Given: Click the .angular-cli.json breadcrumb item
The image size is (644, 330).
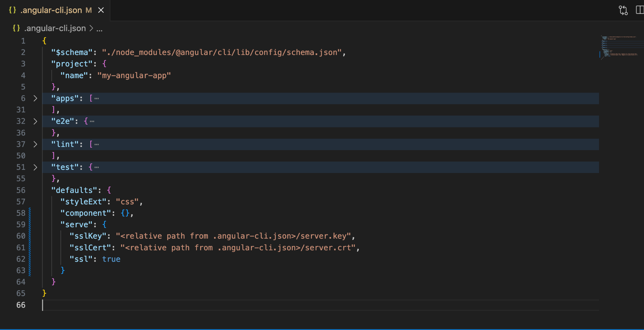Looking at the screenshot, I should tap(55, 28).
